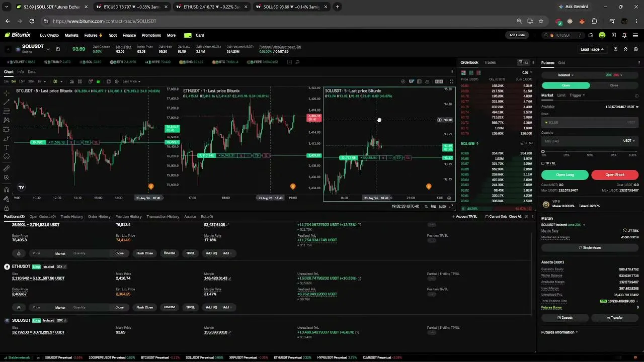The width and height of the screenshot is (644, 362).
Task: Select the text annotation tool
Action: pos(7,147)
